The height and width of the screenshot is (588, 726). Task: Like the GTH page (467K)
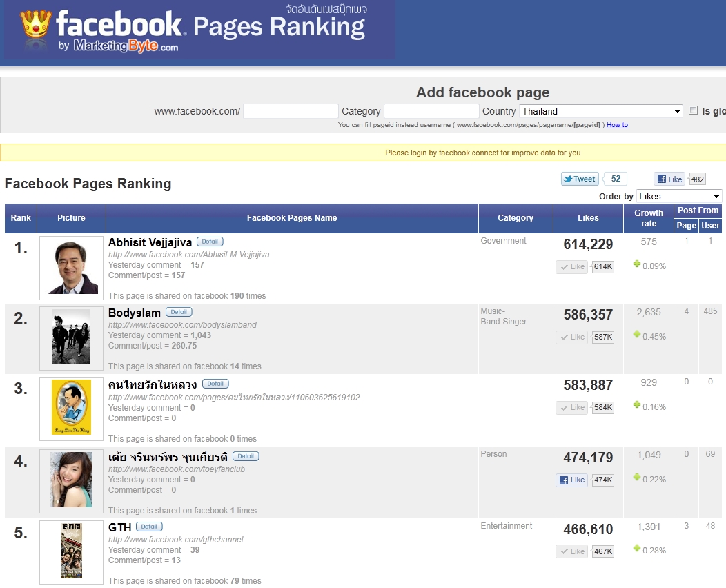point(572,551)
